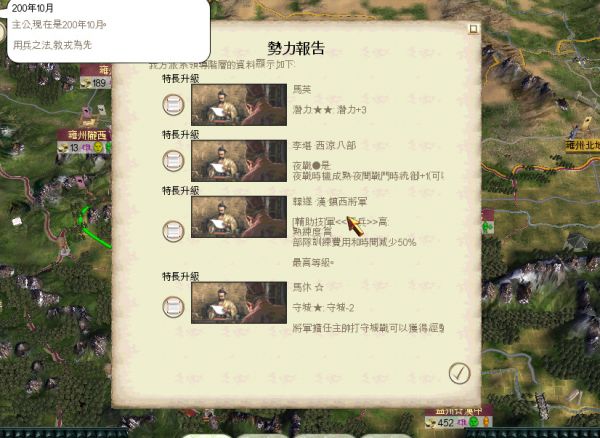Open the portrait thumbnail for 韓遂 漢 鎮西將軍
Image resolution: width=600 pixels, height=438 pixels.
tap(239, 217)
